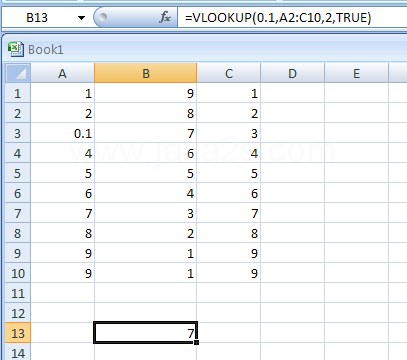407x360 pixels.
Task: Click cell B5 containing 5
Action: 146,173
